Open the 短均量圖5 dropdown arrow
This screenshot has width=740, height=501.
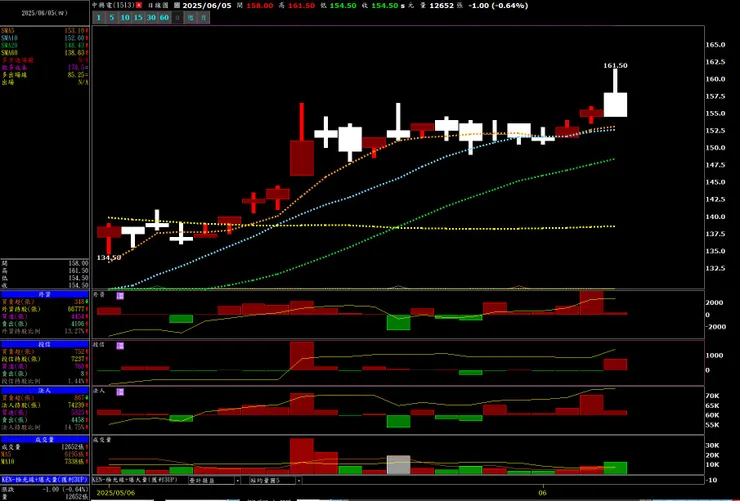(x=299, y=481)
